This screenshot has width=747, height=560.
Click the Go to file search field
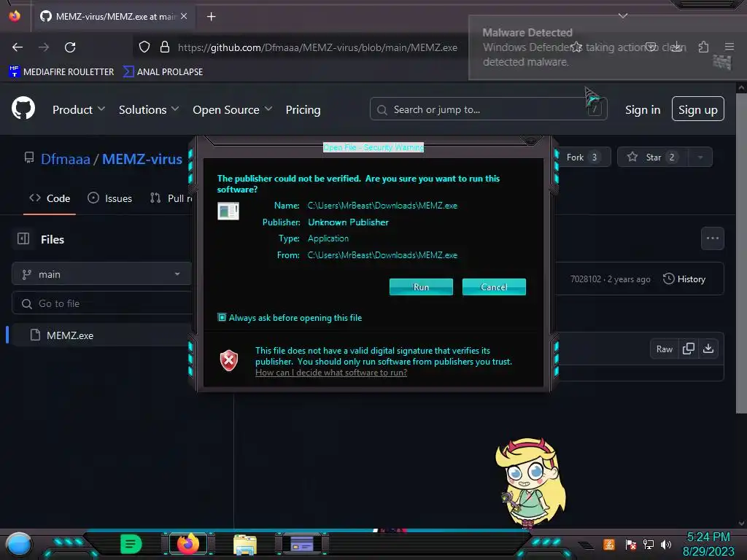101,303
